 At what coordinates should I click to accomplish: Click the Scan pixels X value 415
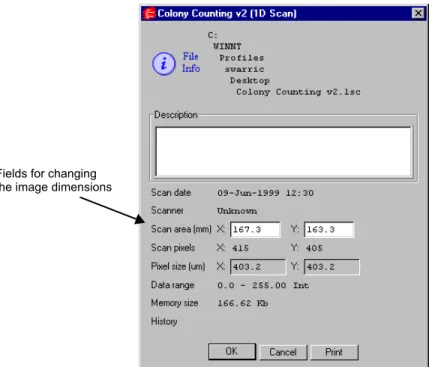click(x=240, y=248)
